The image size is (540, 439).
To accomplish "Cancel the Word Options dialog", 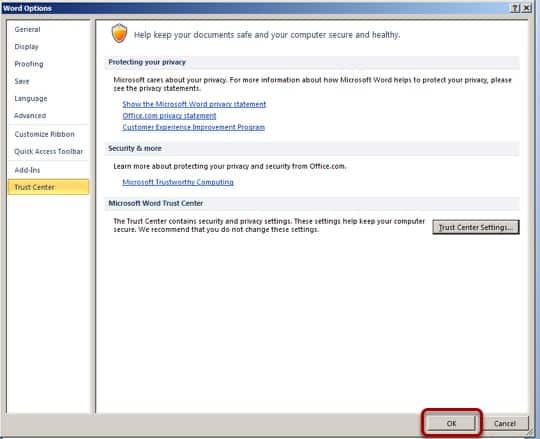I will [505, 424].
